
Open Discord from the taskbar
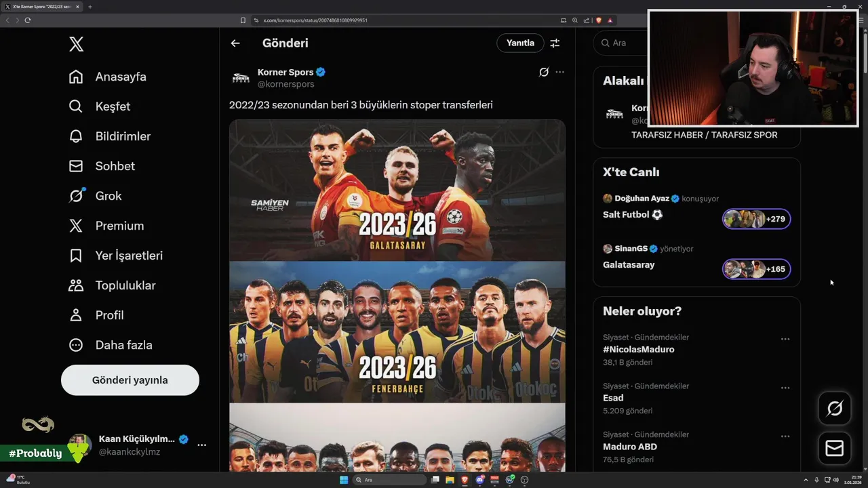(x=480, y=480)
